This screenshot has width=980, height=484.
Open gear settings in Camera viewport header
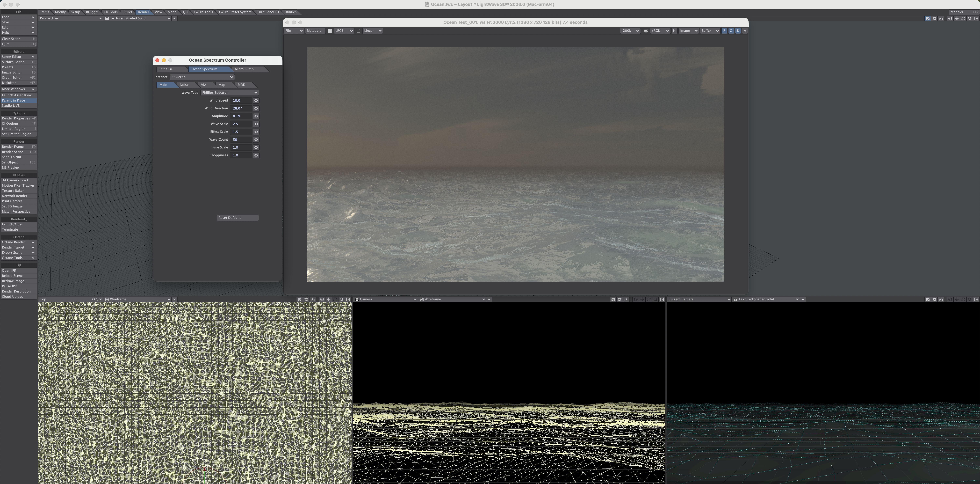[620, 300]
